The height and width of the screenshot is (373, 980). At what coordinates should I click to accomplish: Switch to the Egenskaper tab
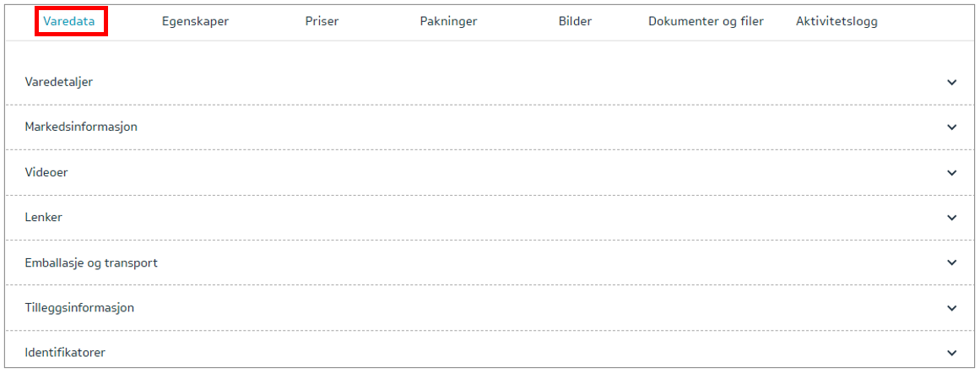(195, 22)
